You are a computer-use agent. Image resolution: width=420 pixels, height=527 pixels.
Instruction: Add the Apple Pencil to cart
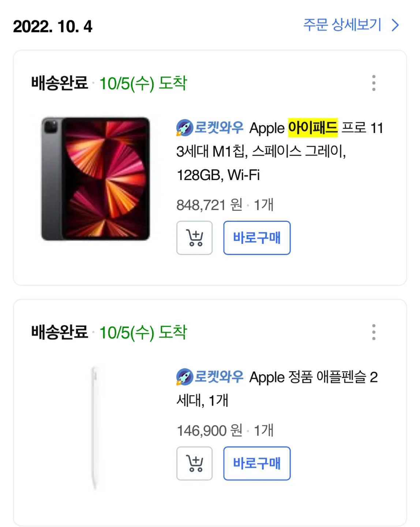click(194, 463)
